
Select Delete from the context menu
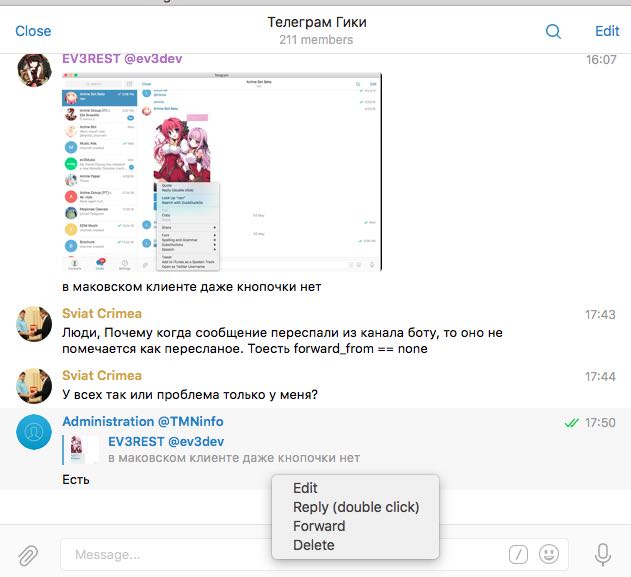point(314,545)
